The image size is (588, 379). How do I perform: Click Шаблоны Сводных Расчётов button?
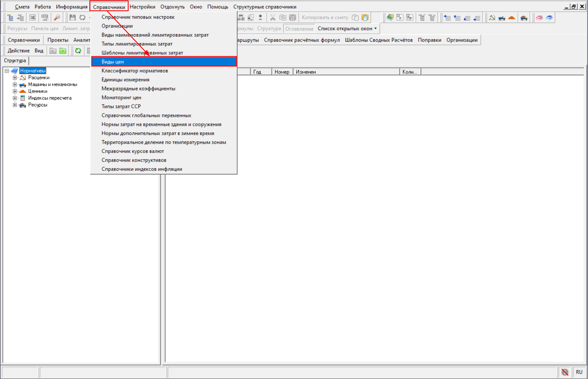[379, 40]
